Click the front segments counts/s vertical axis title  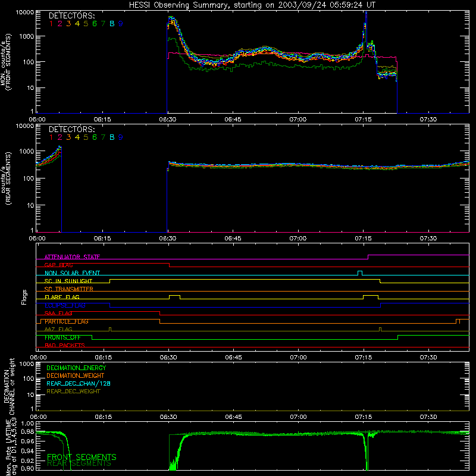tap(6, 62)
